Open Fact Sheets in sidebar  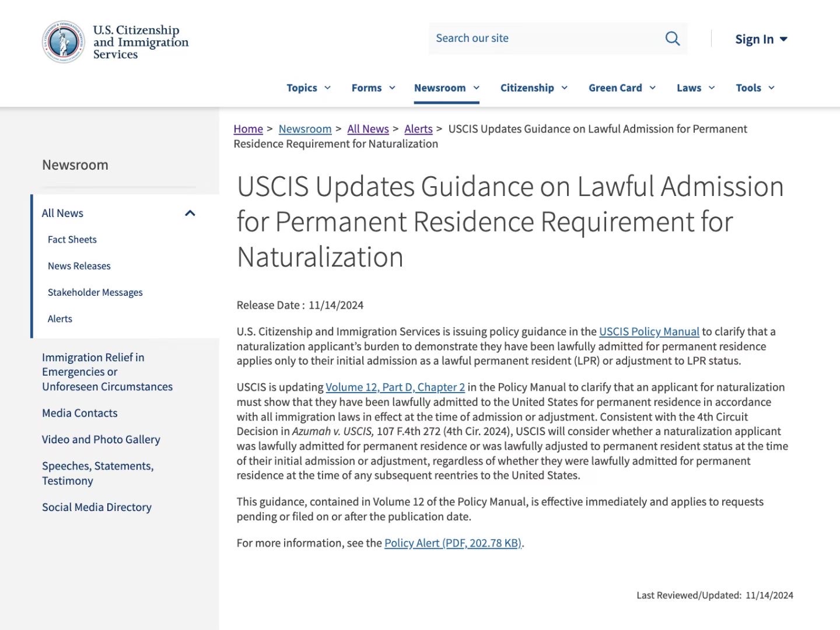click(x=72, y=240)
